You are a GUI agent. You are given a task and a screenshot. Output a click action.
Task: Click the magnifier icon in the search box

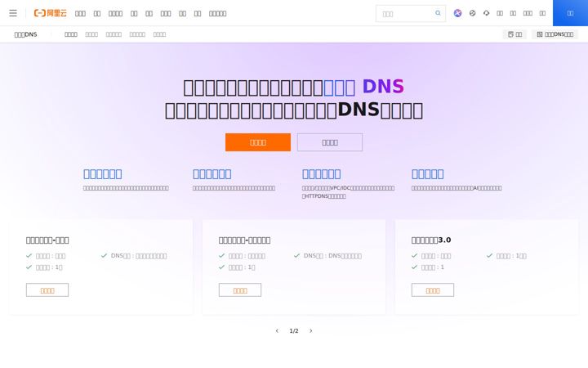point(438,13)
